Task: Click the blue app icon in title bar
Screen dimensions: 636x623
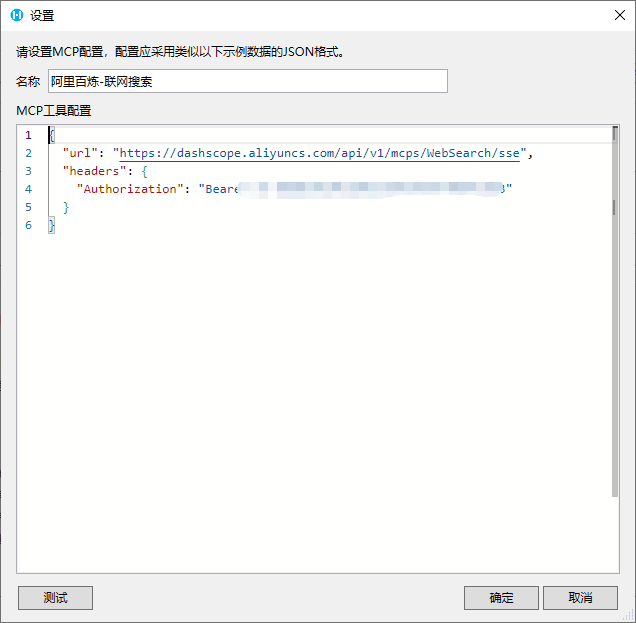Action: 17,15
